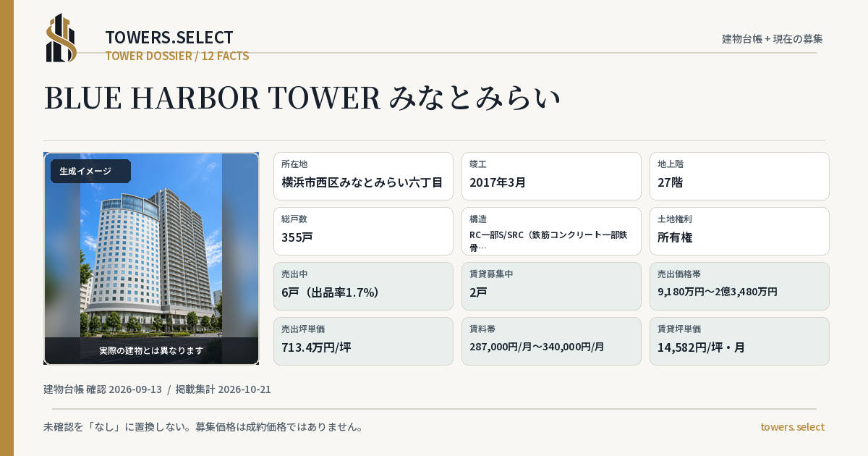Click the 建物台帳 + 現在の募集 header label
This screenshot has height=456, width=868.
[773, 38]
